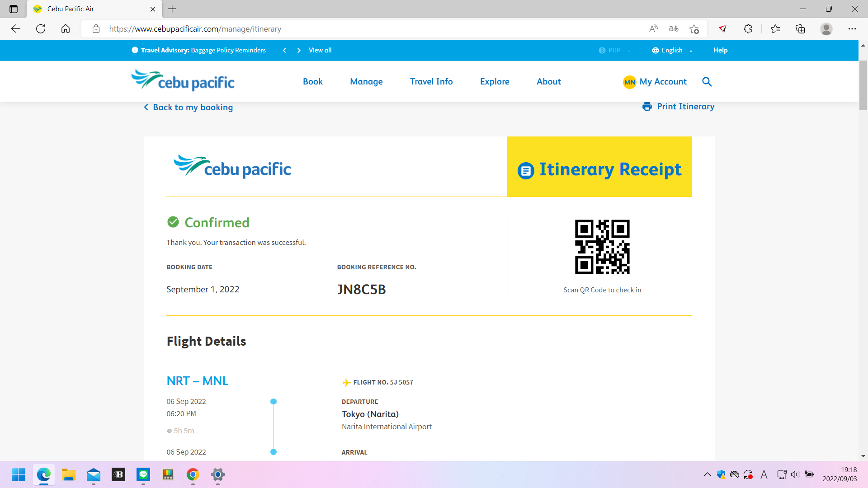Viewport: 868px width, 488px height.
Task: Go Back to my booking
Action: 189,108
